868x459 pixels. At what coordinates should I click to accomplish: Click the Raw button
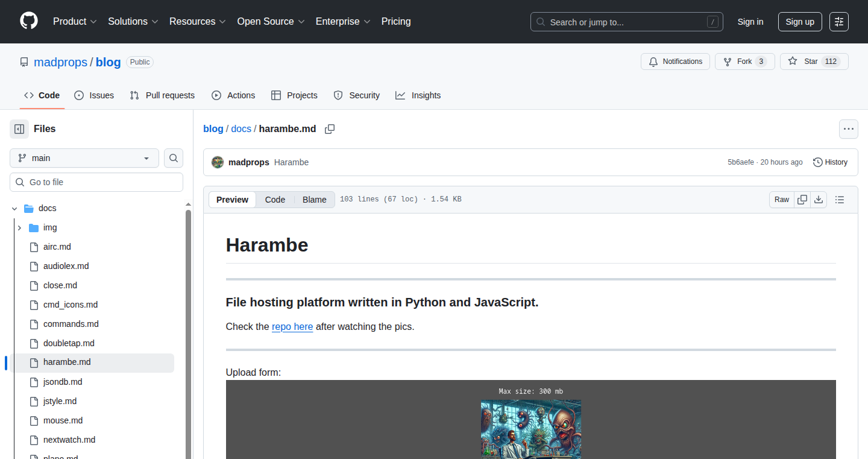pos(782,200)
